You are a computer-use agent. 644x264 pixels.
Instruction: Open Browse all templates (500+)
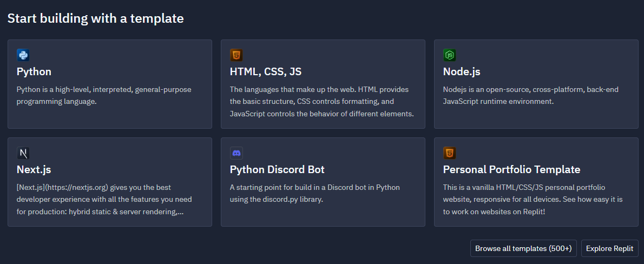[523, 248]
